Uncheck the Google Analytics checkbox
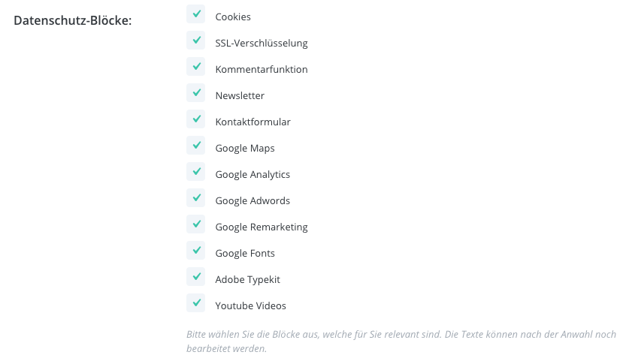Screen dimensions: 635x364 pos(196,172)
